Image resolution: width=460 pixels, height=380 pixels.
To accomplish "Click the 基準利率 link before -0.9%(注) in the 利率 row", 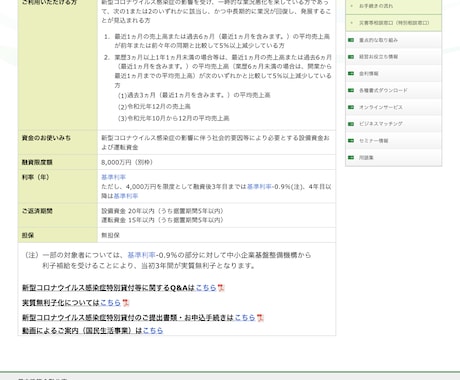I will (x=259, y=187).
